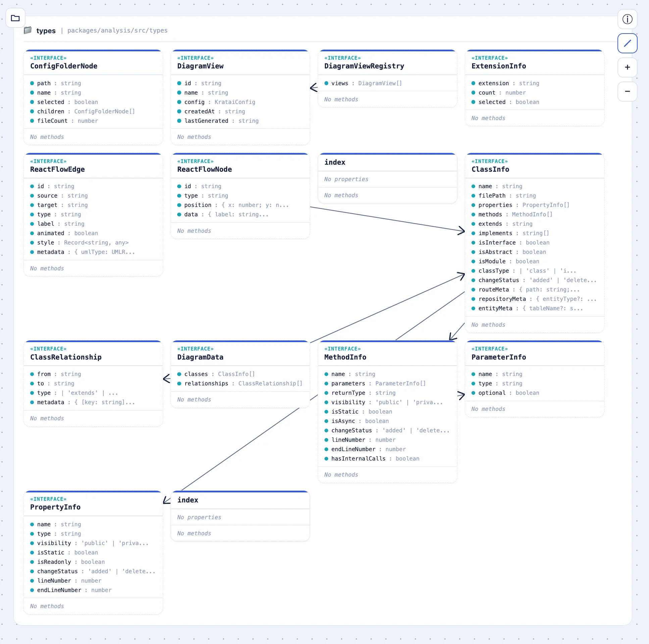Click implements : string[] in ClassInfo
The width and height of the screenshot is (649, 644).
(x=510, y=233)
